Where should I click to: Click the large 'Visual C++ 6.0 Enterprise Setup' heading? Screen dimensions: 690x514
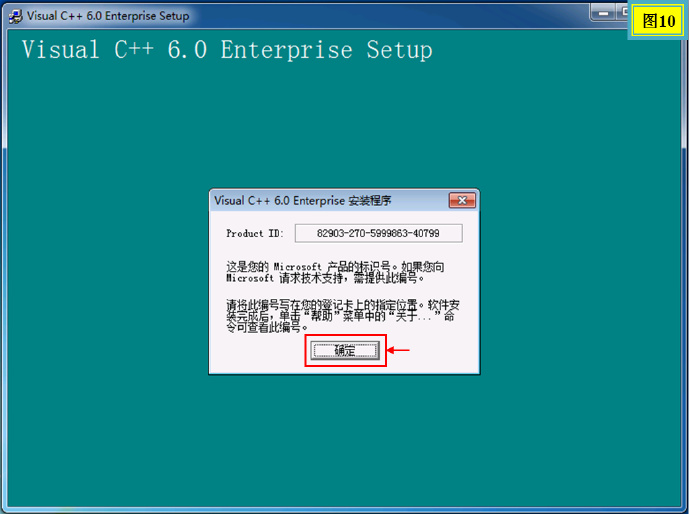pos(227,50)
